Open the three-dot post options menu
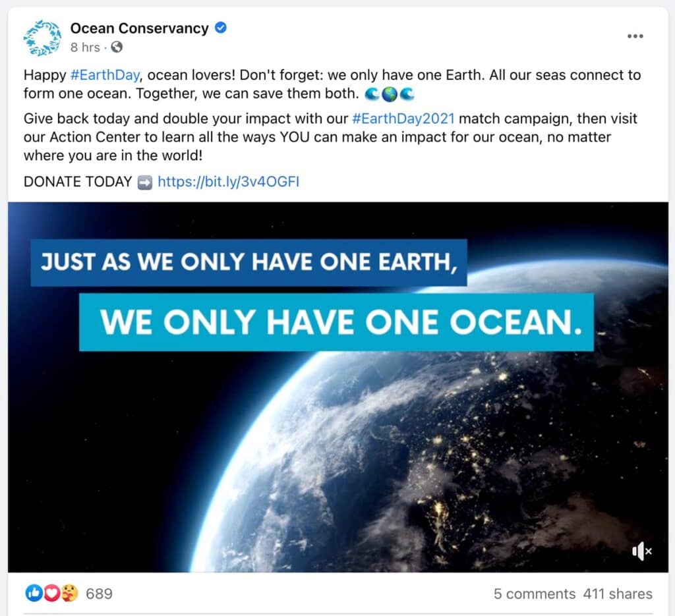 [x=635, y=36]
